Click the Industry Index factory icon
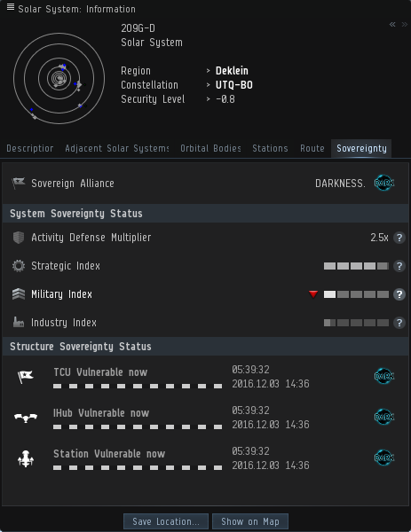 click(x=19, y=322)
